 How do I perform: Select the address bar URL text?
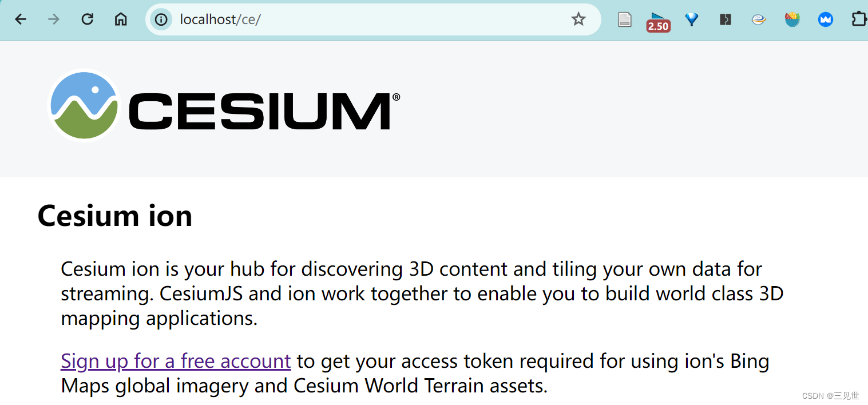click(220, 19)
